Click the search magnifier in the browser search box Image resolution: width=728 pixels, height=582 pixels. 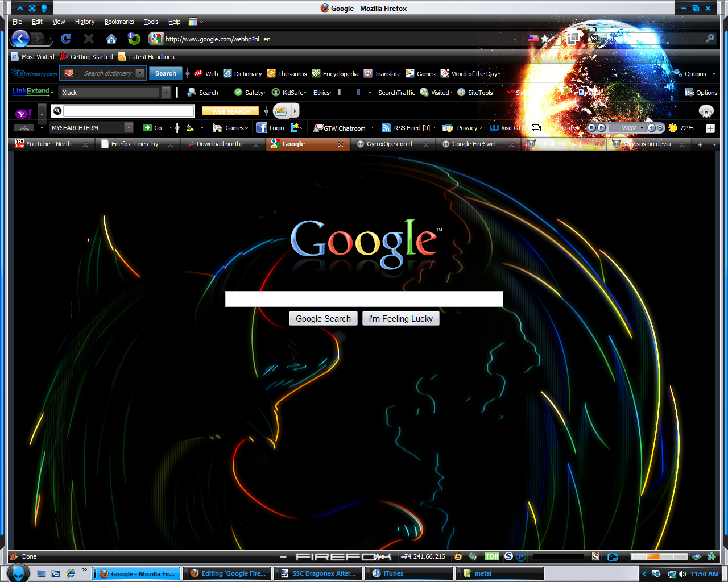pos(710,39)
